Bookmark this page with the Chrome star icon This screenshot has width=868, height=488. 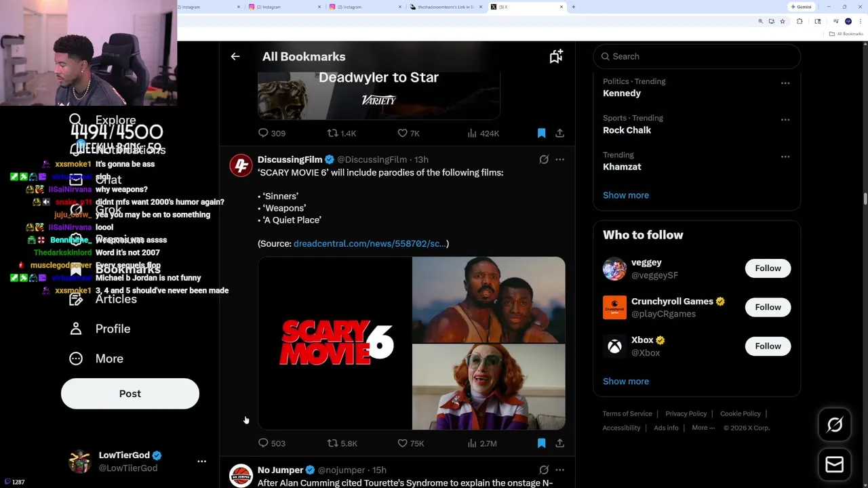[x=783, y=22]
